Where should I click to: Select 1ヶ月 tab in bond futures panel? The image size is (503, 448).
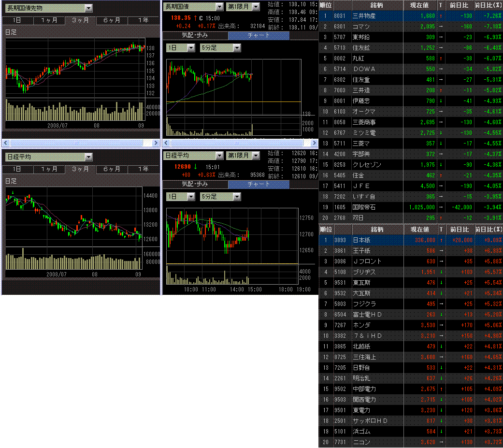coord(49,20)
